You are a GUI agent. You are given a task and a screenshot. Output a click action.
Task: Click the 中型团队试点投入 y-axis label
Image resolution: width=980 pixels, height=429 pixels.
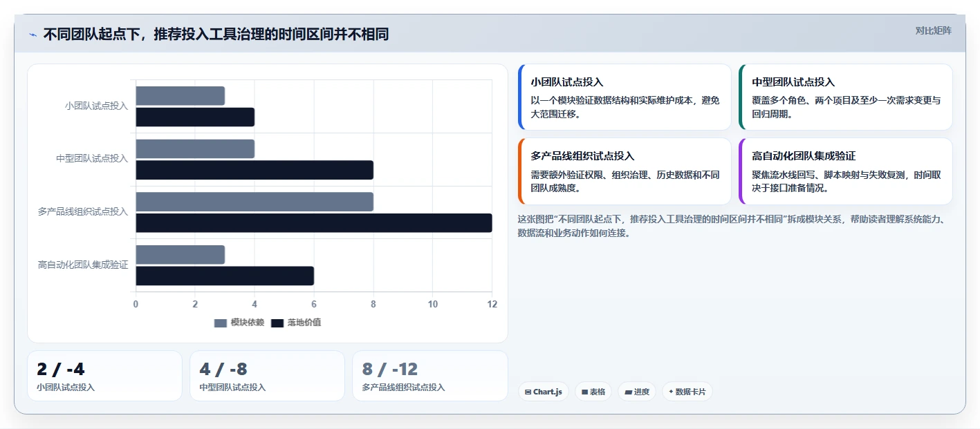92,159
